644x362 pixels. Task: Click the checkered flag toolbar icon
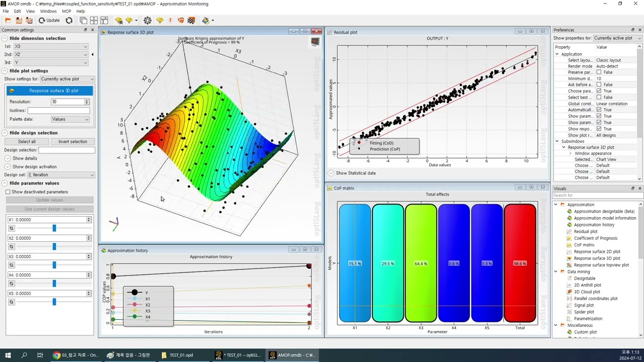point(191,21)
